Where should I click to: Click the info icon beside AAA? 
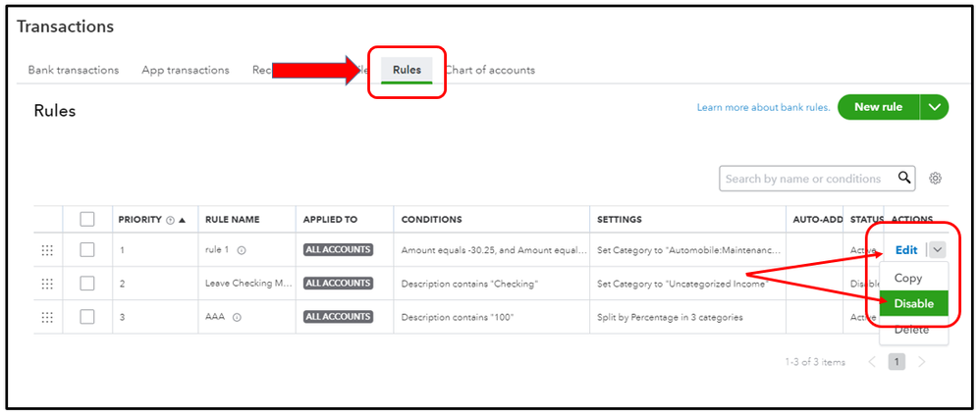[237, 317]
